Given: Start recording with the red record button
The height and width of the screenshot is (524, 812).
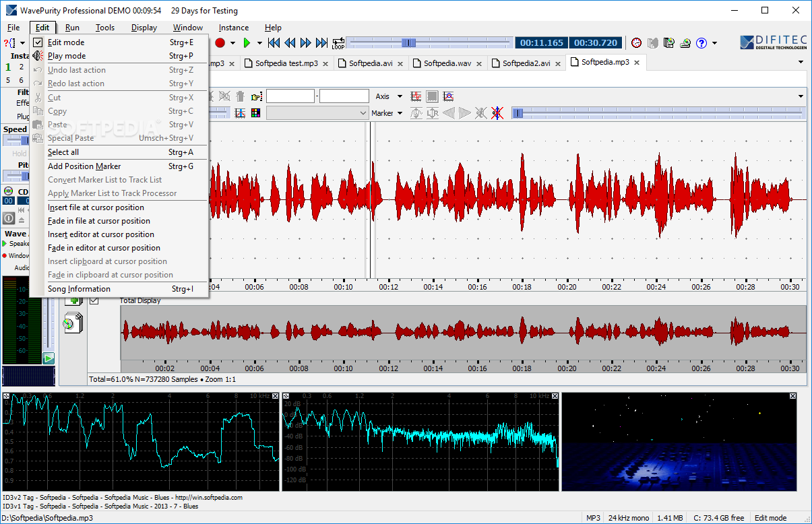Looking at the screenshot, I should click(x=220, y=43).
